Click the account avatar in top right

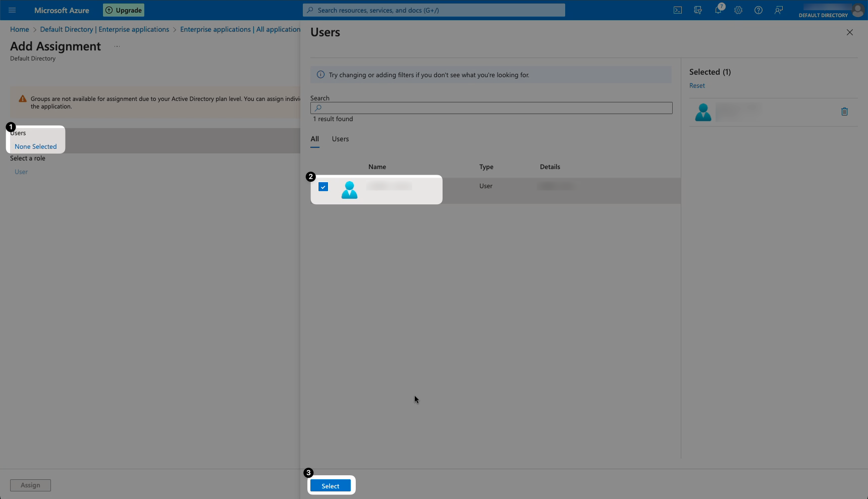857,10
